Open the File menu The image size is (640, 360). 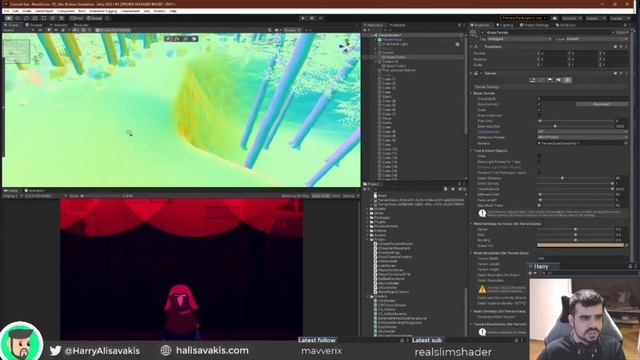click(6, 11)
